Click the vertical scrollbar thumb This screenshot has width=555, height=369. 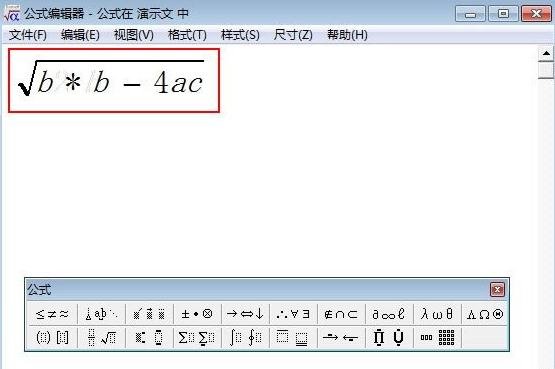(x=546, y=70)
